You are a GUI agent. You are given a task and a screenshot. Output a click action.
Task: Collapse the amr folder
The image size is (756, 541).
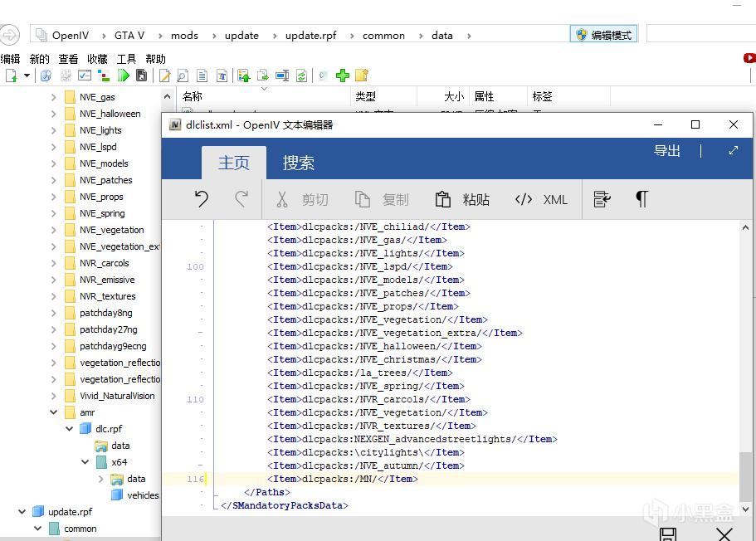53,412
